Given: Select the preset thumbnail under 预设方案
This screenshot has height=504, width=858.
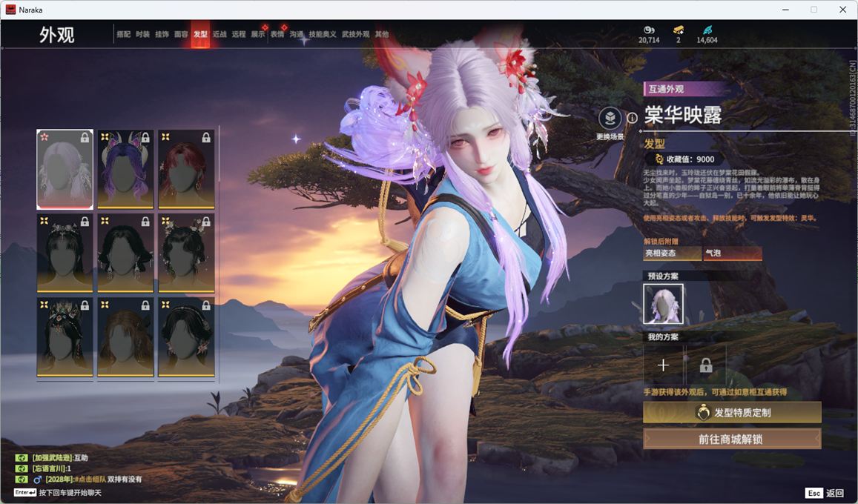Looking at the screenshot, I should click(663, 304).
